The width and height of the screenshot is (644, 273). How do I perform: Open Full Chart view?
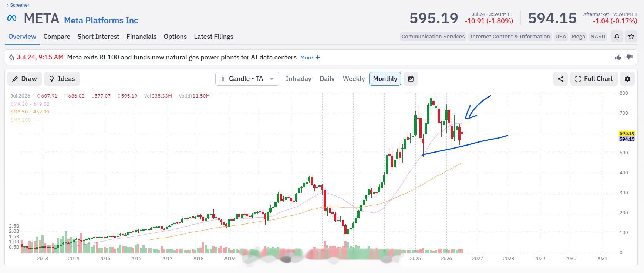click(594, 79)
